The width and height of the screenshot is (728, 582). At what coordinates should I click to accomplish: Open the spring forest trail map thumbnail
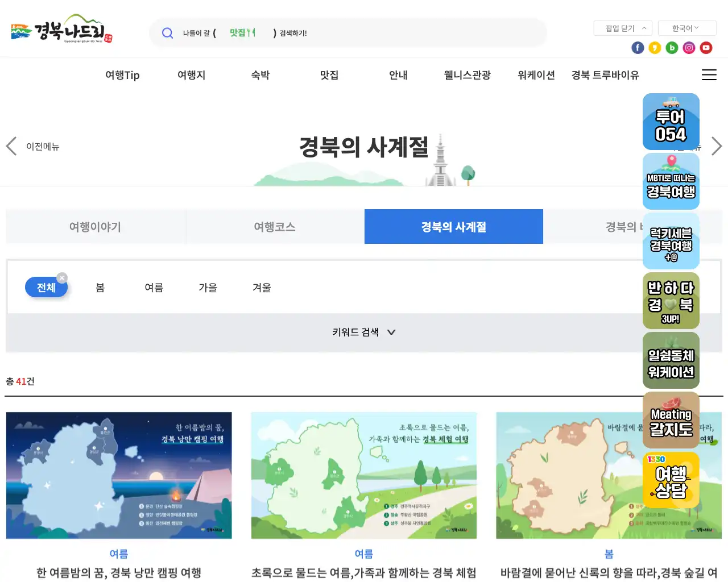click(609, 475)
